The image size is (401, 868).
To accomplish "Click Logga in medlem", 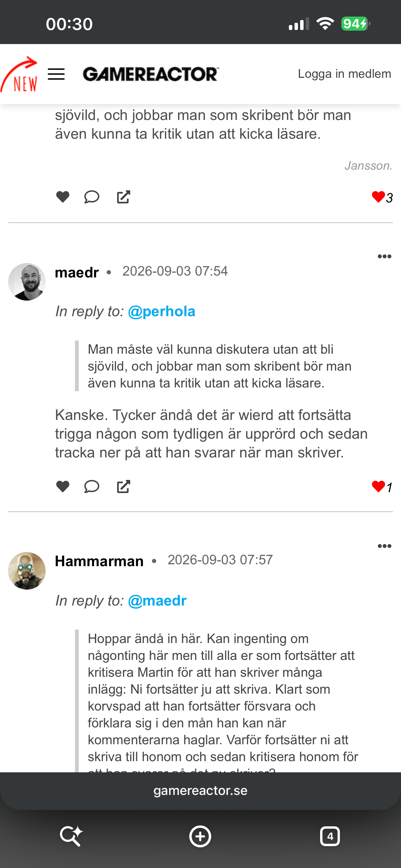I will (344, 74).
